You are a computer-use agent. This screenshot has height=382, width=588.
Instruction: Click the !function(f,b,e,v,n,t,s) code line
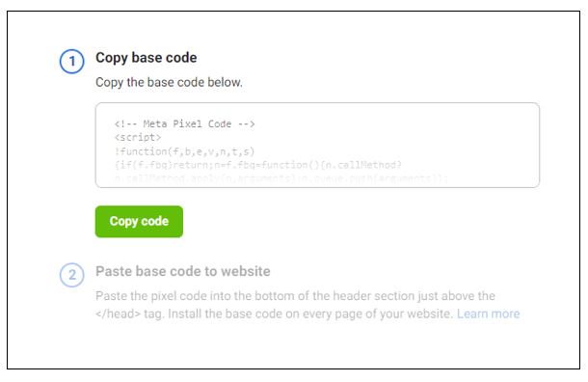(x=184, y=151)
